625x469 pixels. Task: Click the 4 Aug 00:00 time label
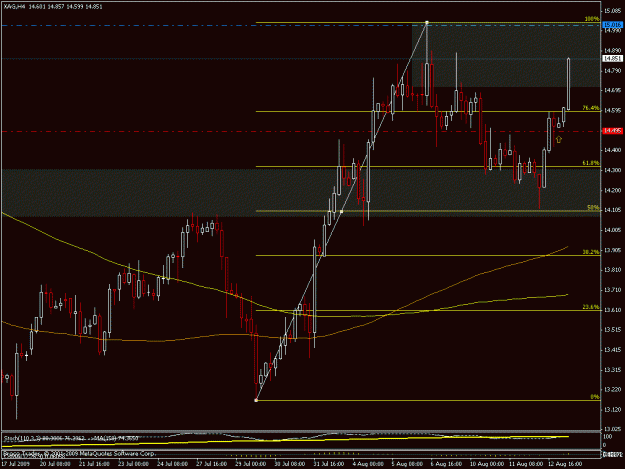click(368, 464)
